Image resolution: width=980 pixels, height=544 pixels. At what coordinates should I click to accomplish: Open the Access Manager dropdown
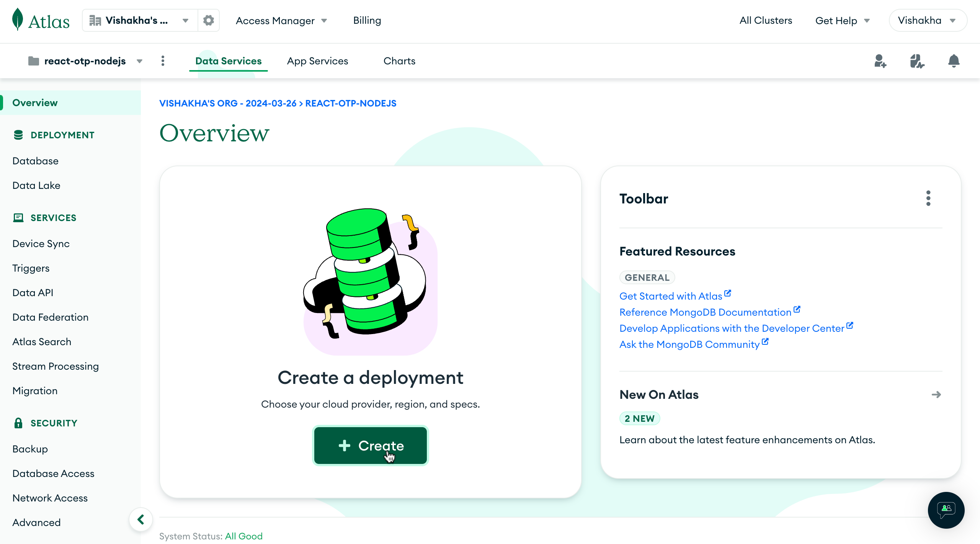[x=281, y=21]
